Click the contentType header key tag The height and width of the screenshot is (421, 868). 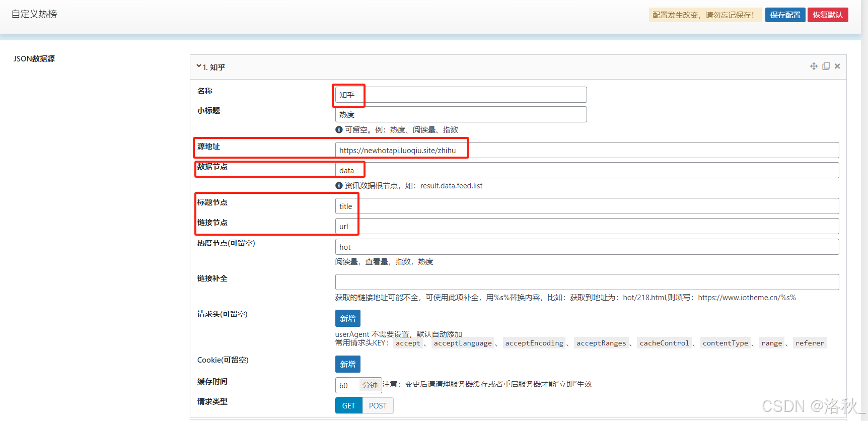point(726,343)
